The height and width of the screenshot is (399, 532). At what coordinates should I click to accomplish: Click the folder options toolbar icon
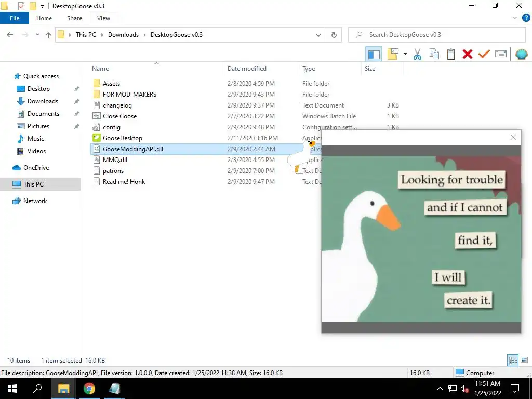coord(393,54)
